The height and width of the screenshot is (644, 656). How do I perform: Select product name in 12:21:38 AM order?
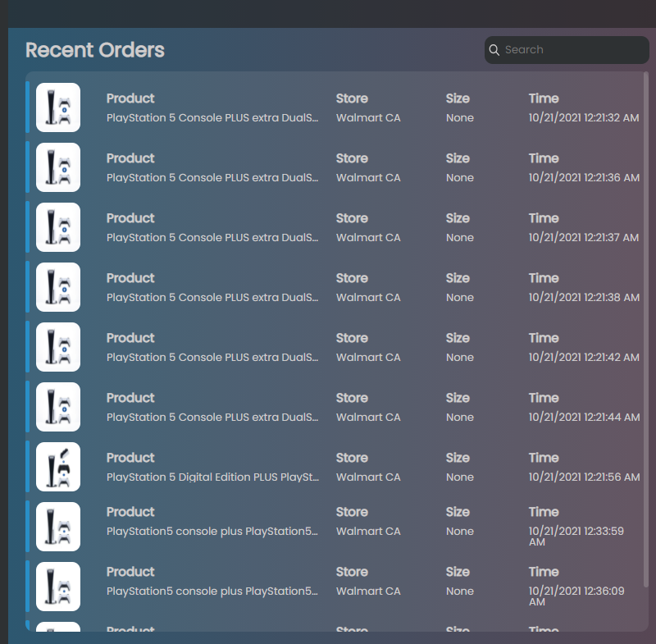click(x=212, y=298)
